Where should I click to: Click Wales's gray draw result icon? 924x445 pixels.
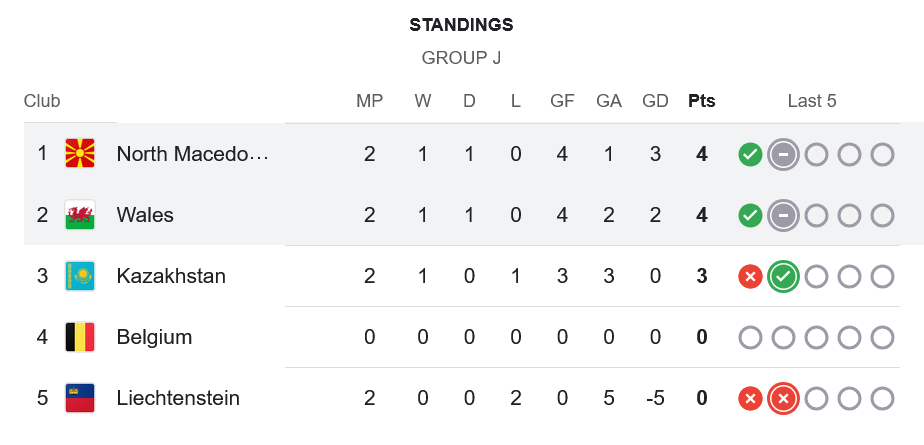click(783, 215)
